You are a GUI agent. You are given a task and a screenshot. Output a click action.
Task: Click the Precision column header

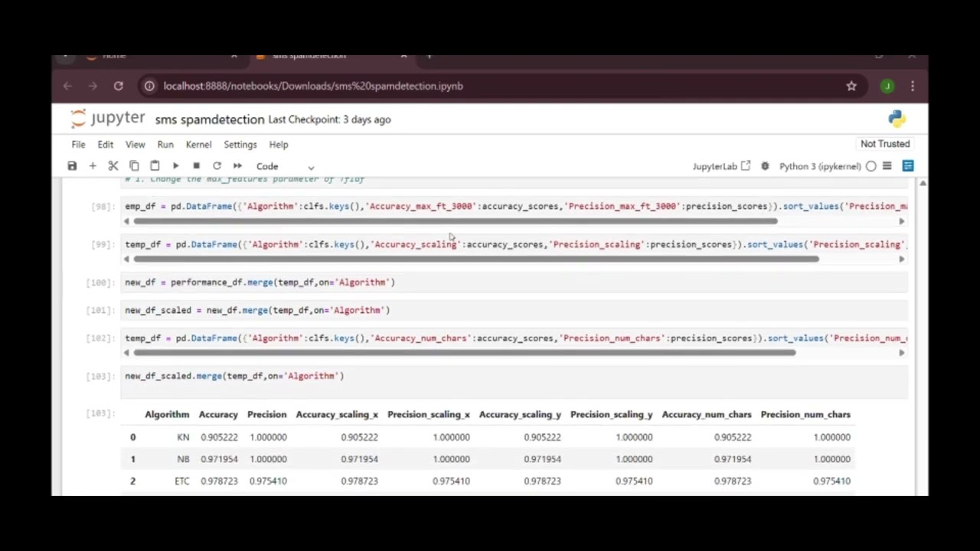point(266,415)
